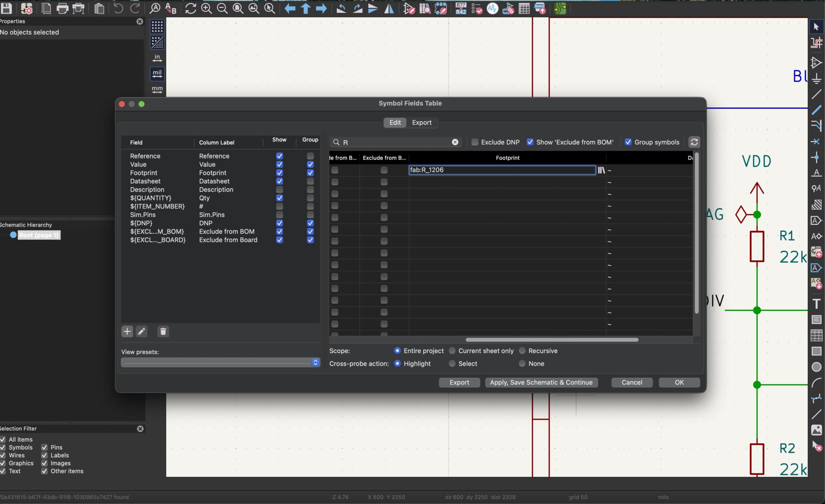Open the BOM generation tool
The image size is (825, 504).
(541, 9)
